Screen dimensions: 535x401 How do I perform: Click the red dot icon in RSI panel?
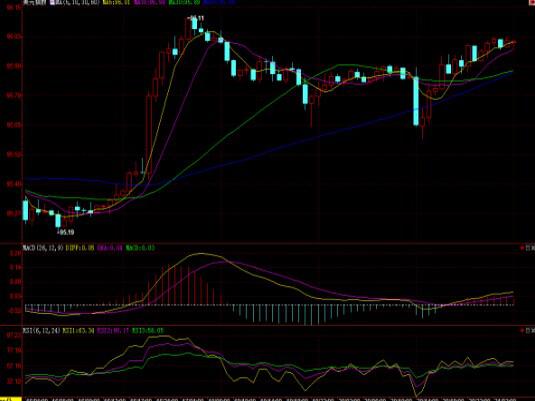[x=522, y=330]
